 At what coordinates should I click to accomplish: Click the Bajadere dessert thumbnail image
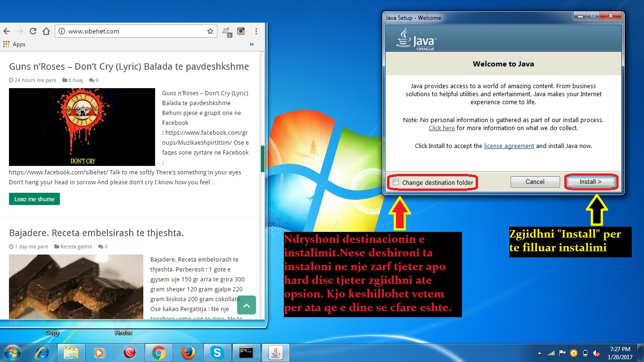pyautogui.click(x=76, y=287)
